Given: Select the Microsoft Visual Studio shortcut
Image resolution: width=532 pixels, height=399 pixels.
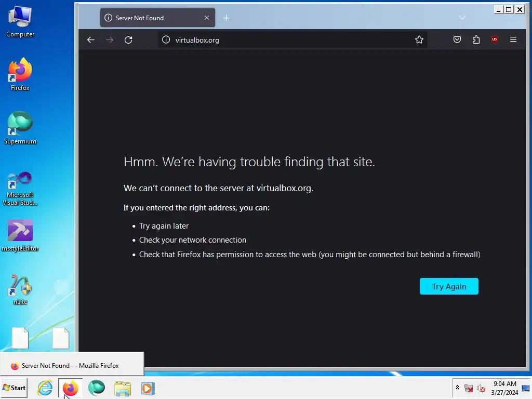Looking at the screenshot, I should pyautogui.click(x=20, y=188).
